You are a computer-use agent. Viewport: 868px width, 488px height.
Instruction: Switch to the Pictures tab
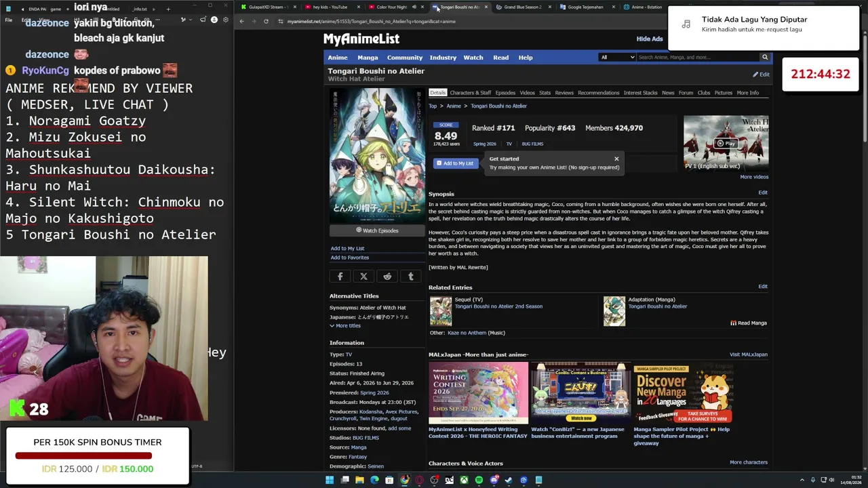coord(724,93)
